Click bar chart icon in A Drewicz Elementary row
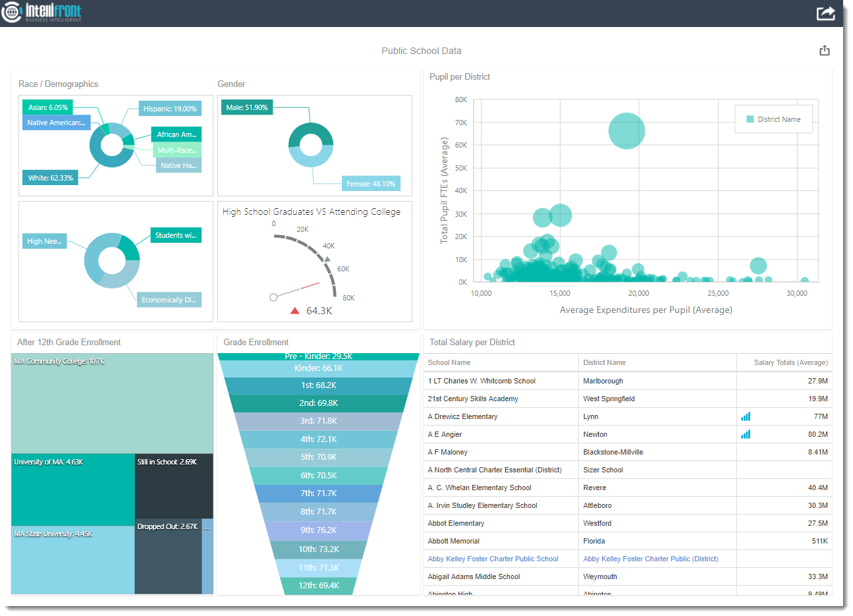This screenshot has height=616, width=853. 746,416
